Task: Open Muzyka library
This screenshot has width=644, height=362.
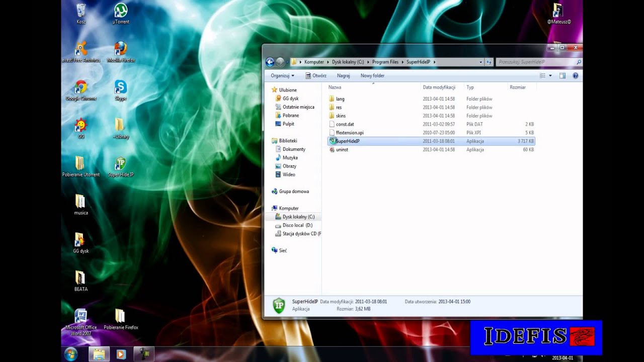Action: 291,158
